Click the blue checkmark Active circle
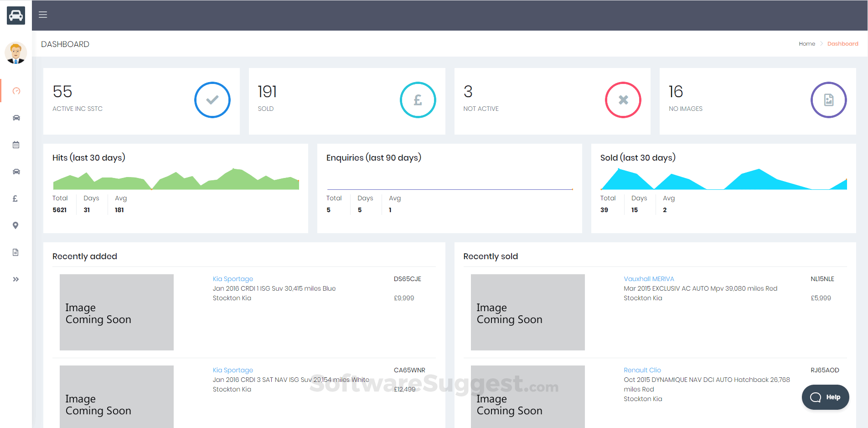The height and width of the screenshot is (428, 868). click(x=212, y=100)
